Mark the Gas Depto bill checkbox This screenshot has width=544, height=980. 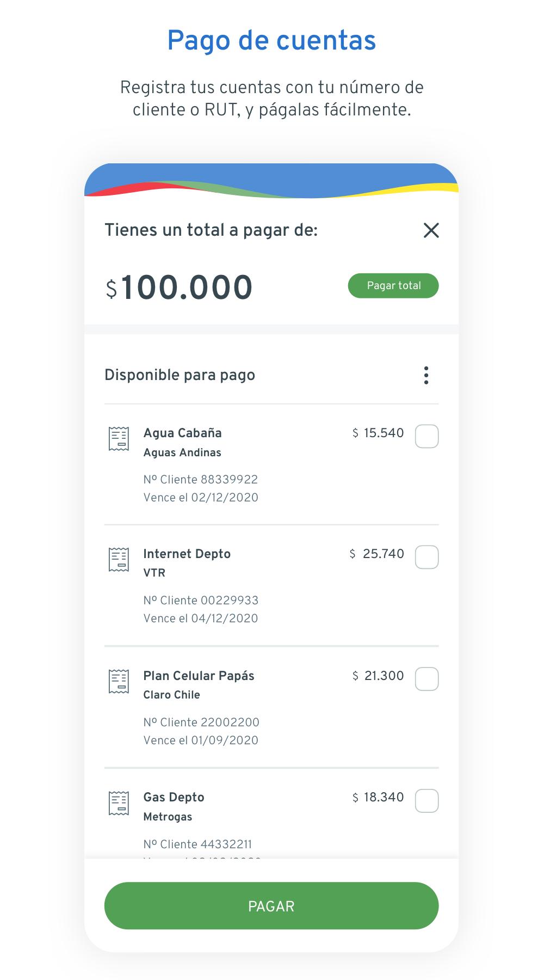(x=426, y=800)
